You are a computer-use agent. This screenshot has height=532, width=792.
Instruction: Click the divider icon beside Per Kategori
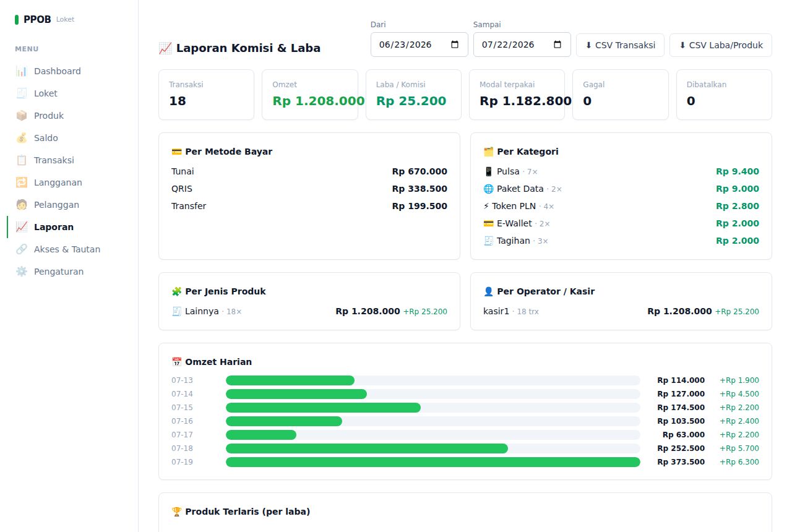coord(488,152)
